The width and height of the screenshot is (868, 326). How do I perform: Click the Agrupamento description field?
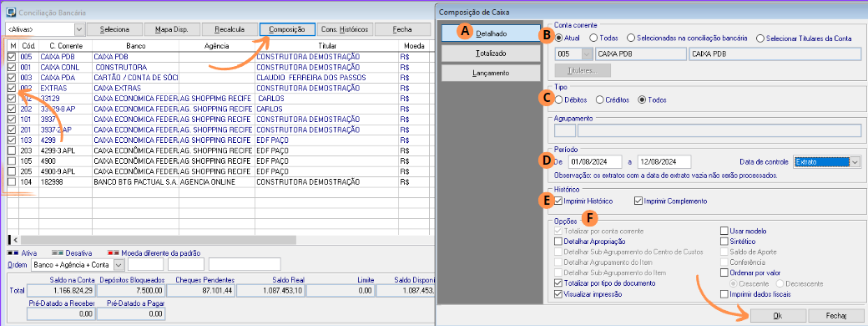[x=719, y=131]
